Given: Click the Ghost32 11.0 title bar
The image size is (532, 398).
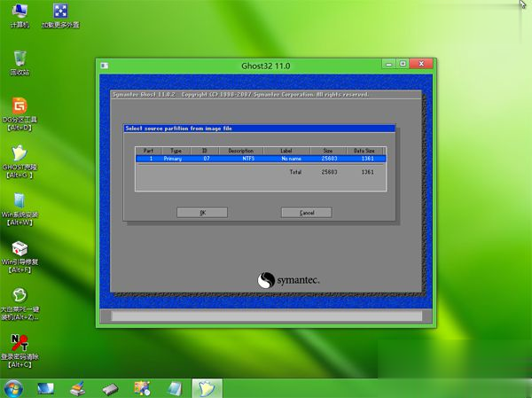Looking at the screenshot, I should pos(266,65).
